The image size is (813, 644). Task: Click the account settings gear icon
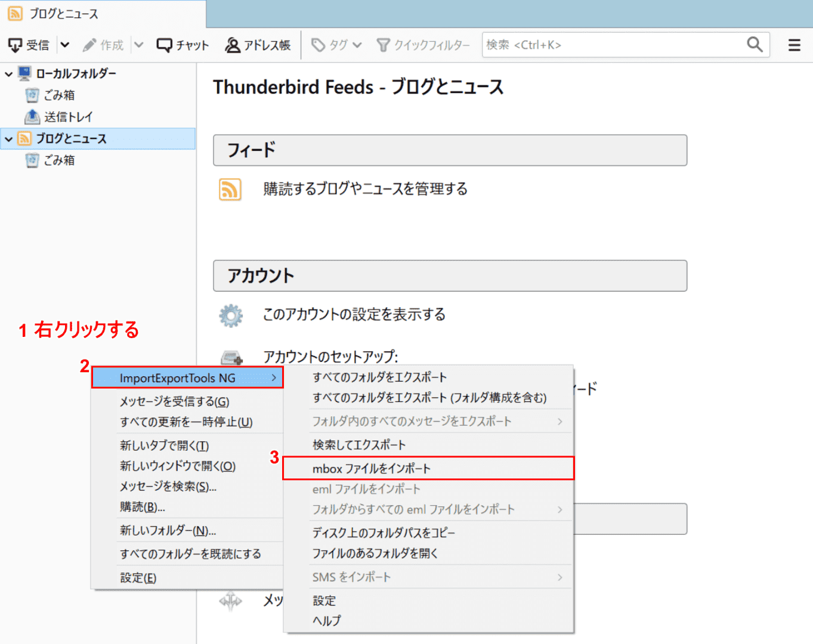point(231,315)
